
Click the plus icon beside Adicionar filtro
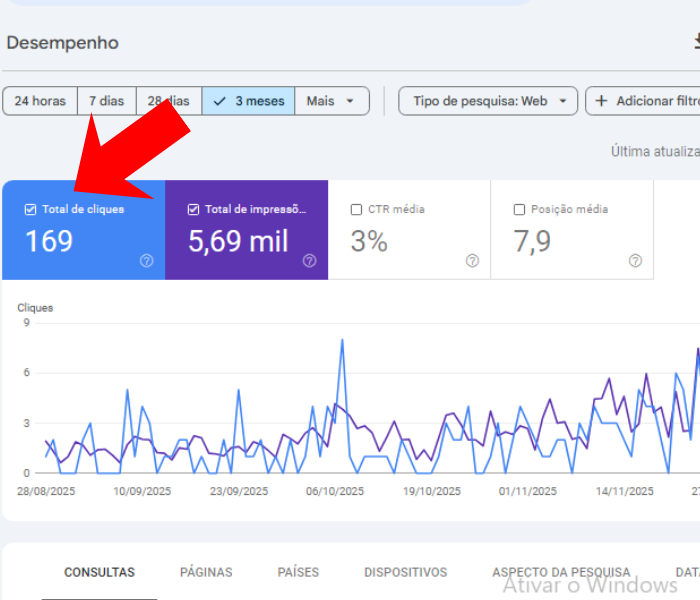pos(601,101)
